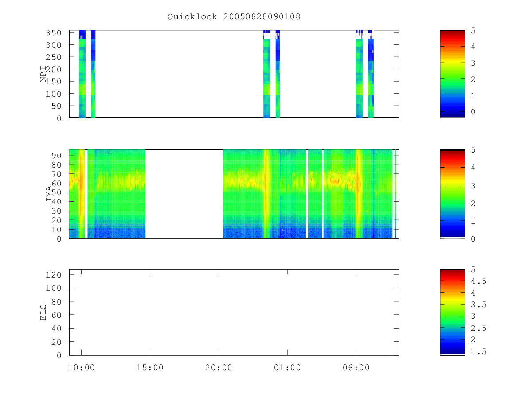Click the IMA axis label
The width and height of the screenshot is (532, 399).
click(49, 194)
